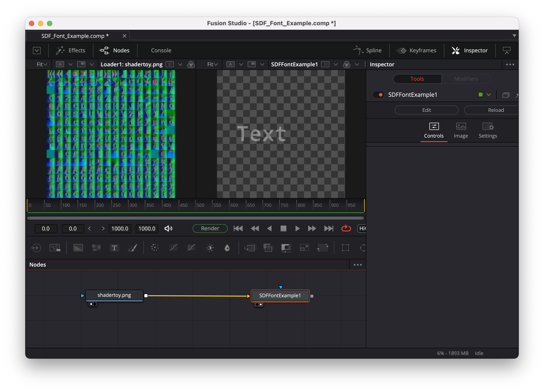Open Inspector versions icon next to SDFFontExample1
The width and height of the screenshot is (544, 392).
(x=506, y=95)
